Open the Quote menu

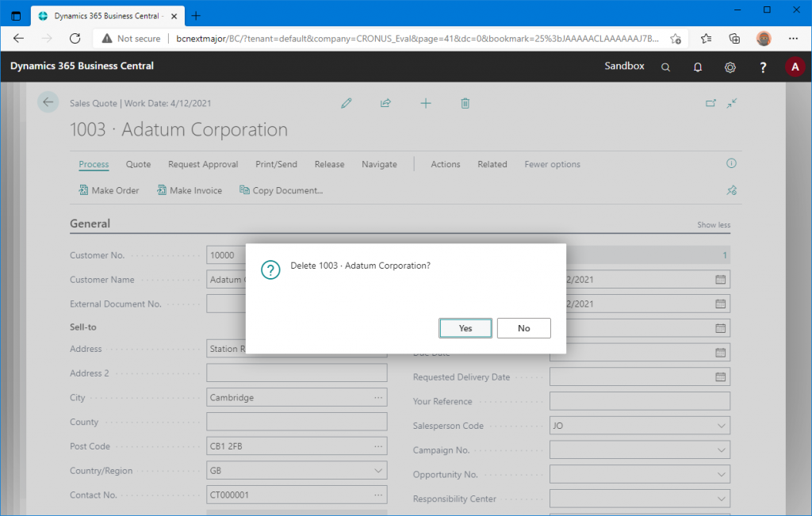click(x=138, y=164)
